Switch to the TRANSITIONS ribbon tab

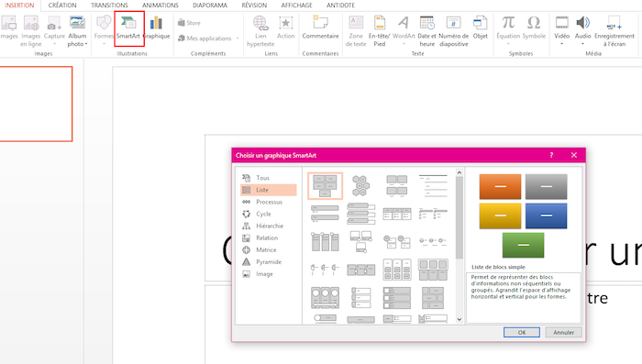click(x=109, y=6)
